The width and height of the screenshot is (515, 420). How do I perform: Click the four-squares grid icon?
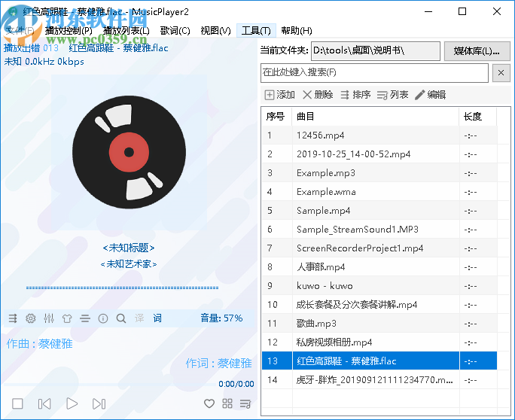coord(227,403)
